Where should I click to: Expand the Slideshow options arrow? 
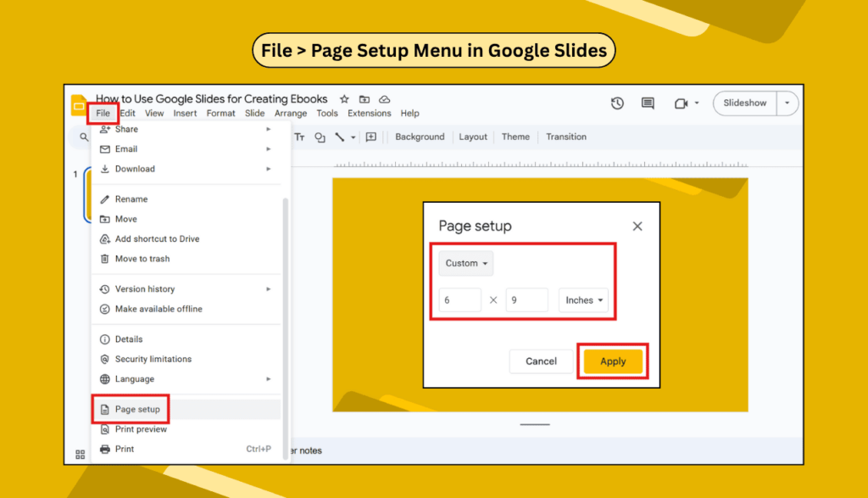(787, 104)
